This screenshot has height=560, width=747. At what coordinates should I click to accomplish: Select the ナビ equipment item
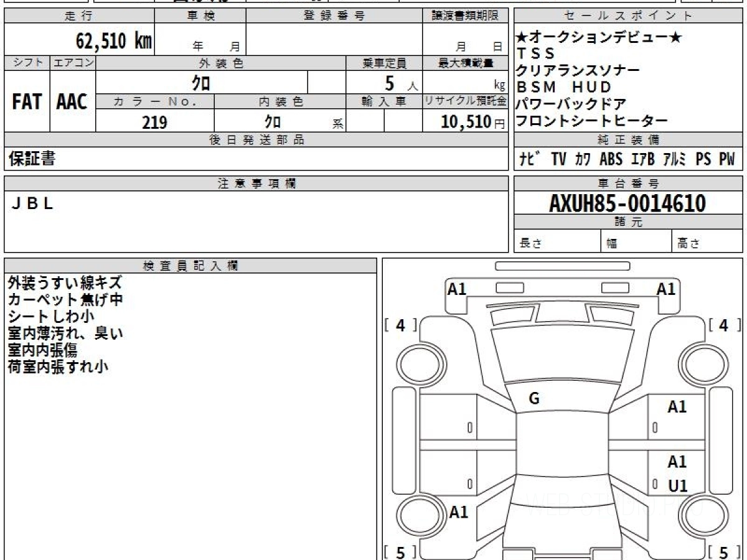click(530, 159)
